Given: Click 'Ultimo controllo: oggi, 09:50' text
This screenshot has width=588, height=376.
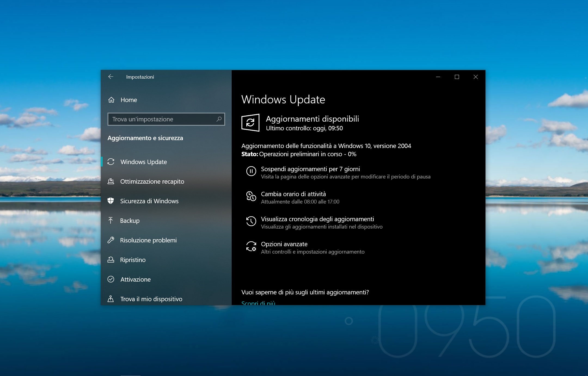Looking at the screenshot, I should (x=304, y=128).
